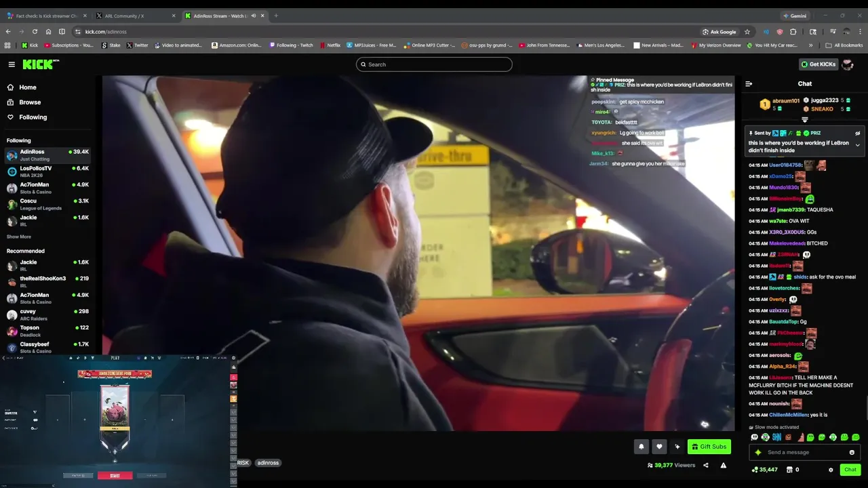Toggle follow heart button
This screenshot has height=488, width=868.
pyautogui.click(x=659, y=447)
